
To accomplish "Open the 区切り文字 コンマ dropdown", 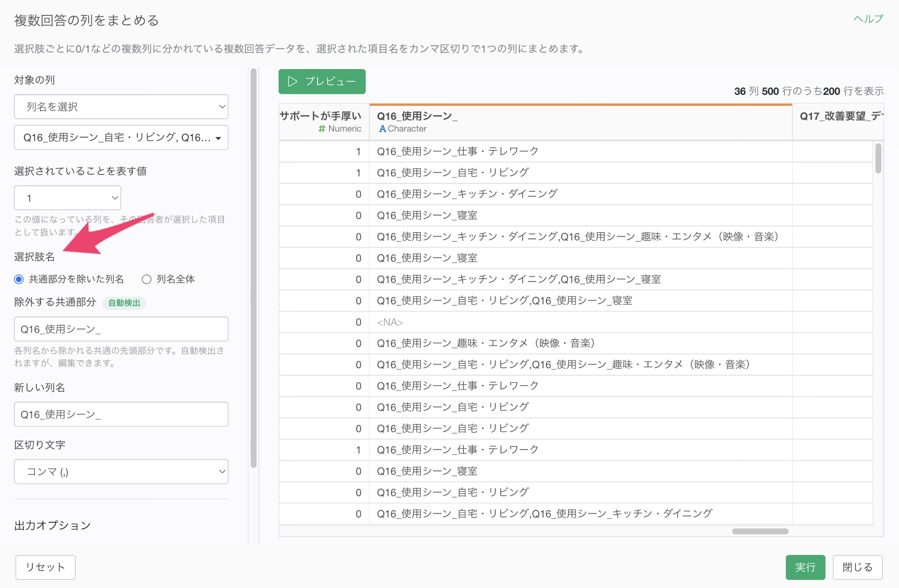I will (121, 471).
